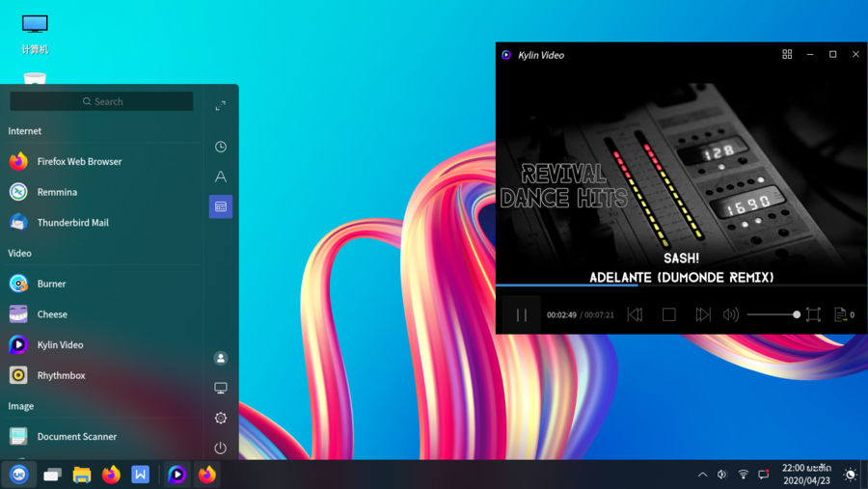Open the power options button

[x=220, y=448]
